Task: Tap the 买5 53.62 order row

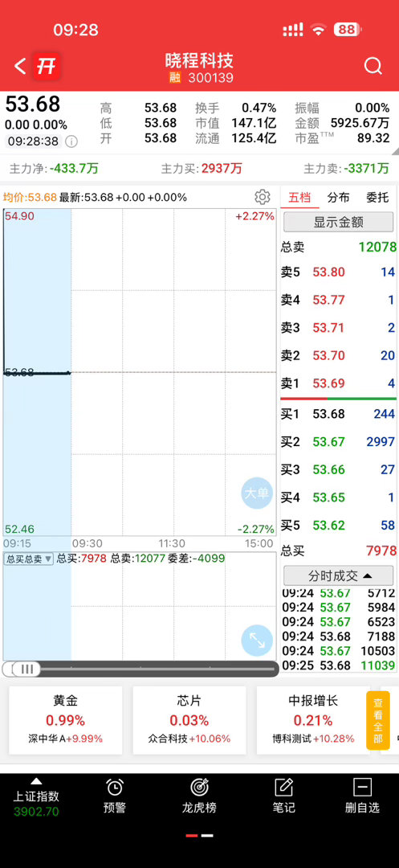Action: [338, 525]
